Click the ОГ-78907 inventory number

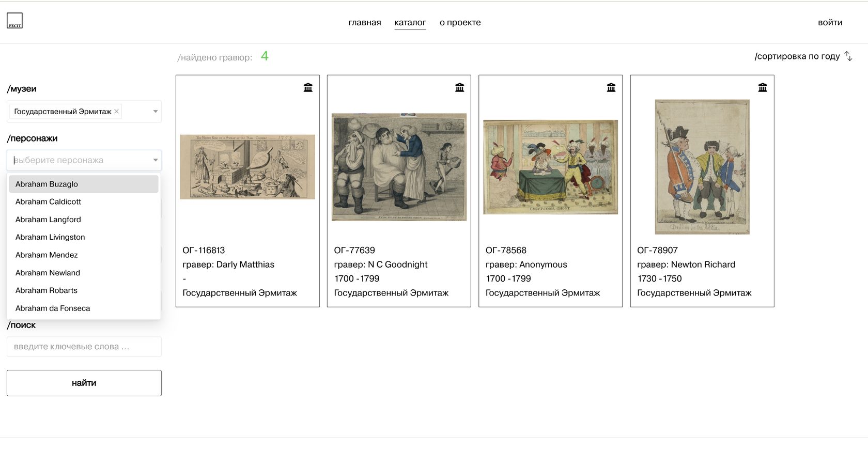[x=657, y=250]
